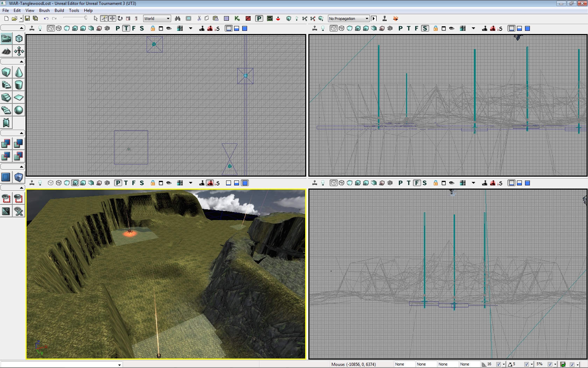Toggle lock icon in top-left viewport toolbar
Image resolution: width=588 pixels, height=368 pixels.
[153, 28]
